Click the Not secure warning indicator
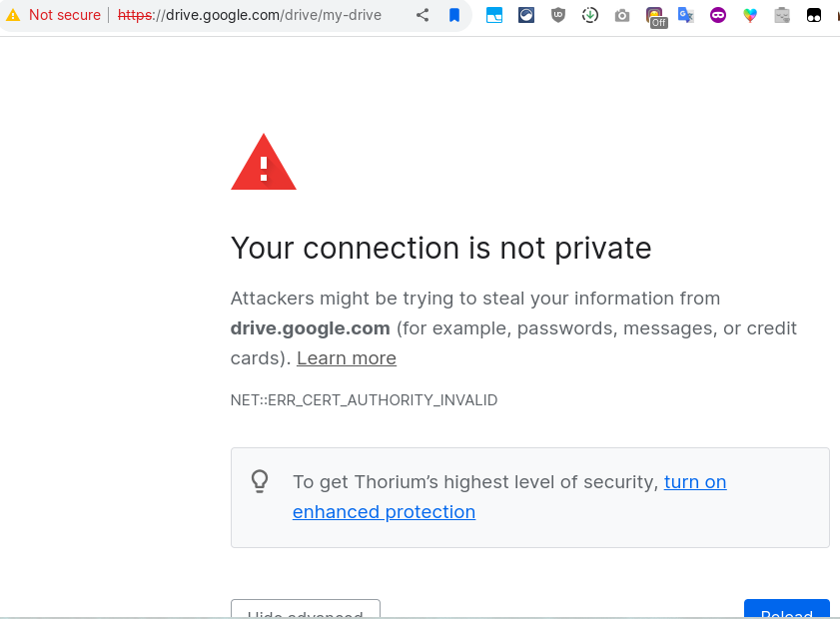 (x=53, y=15)
